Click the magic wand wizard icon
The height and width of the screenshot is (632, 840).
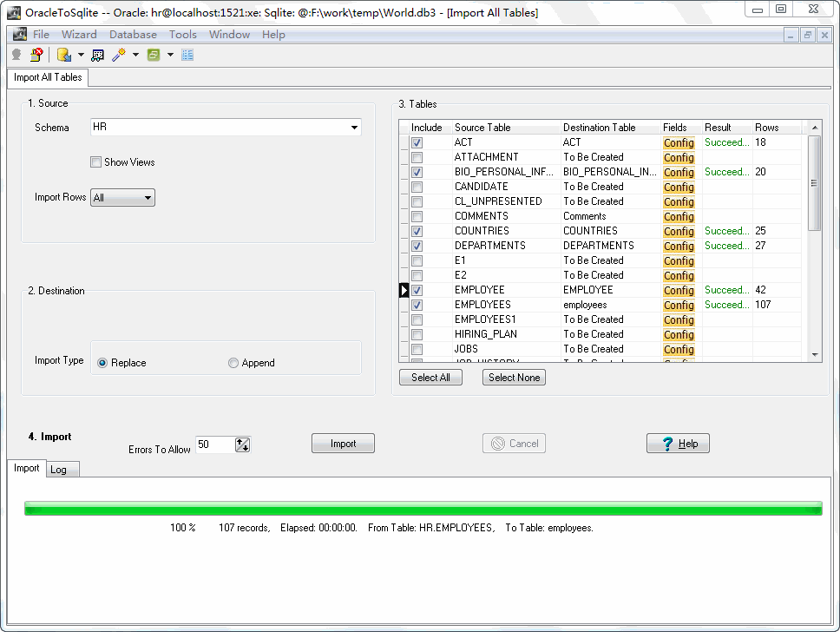[118, 55]
